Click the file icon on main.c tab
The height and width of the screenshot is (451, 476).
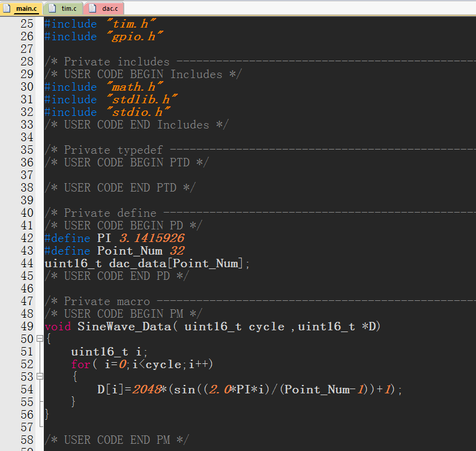pyautogui.click(x=7, y=8)
